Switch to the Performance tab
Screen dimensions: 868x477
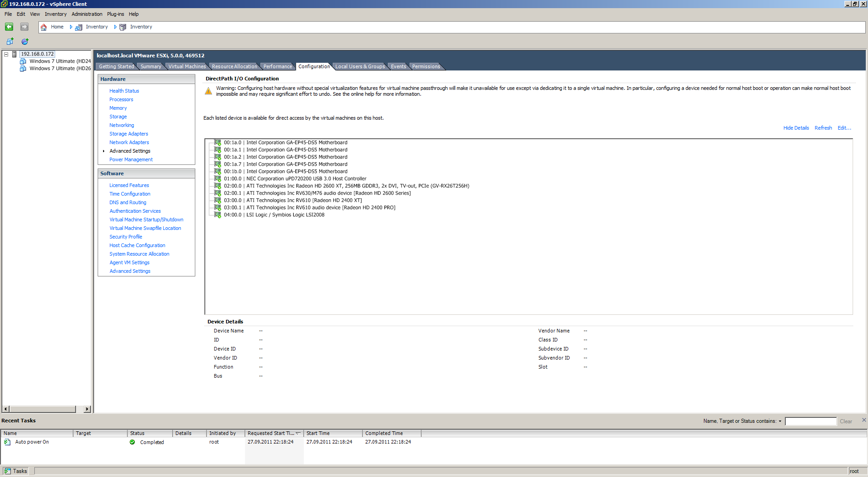tap(278, 66)
